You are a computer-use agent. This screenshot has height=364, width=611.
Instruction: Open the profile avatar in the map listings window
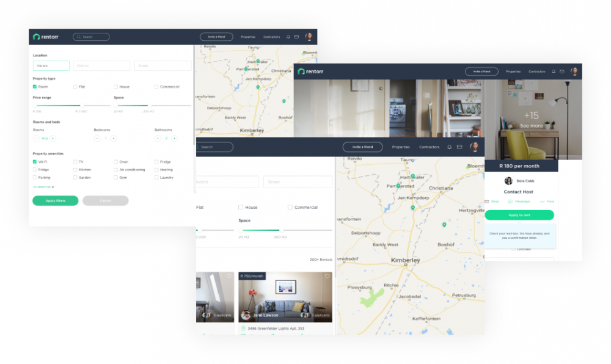[x=474, y=147]
